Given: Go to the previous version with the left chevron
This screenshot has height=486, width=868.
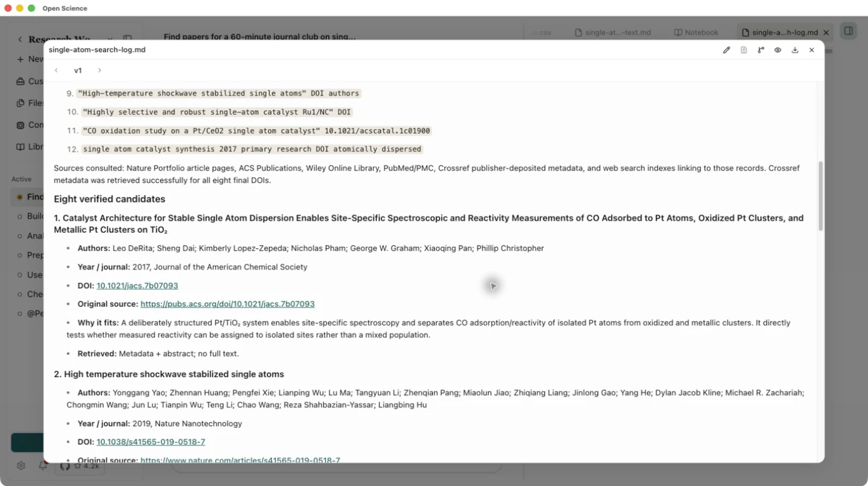Looking at the screenshot, I should point(56,70).
